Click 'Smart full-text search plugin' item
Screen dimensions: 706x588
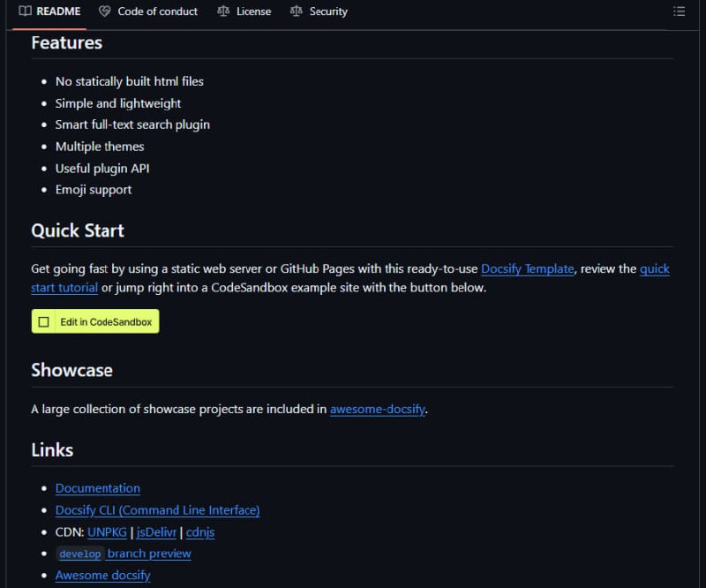click(x=132, y=124)
